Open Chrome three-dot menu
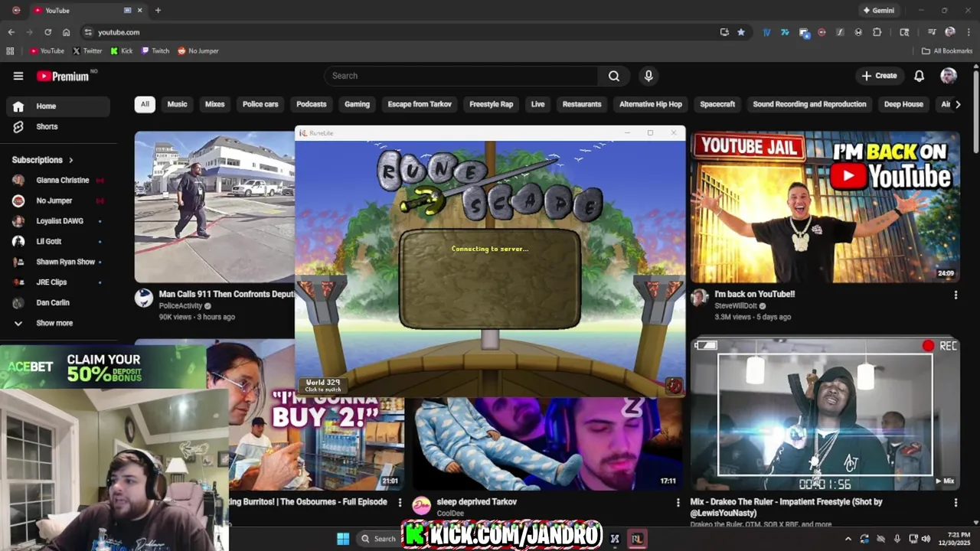980x551 pixels. [969, 32]
